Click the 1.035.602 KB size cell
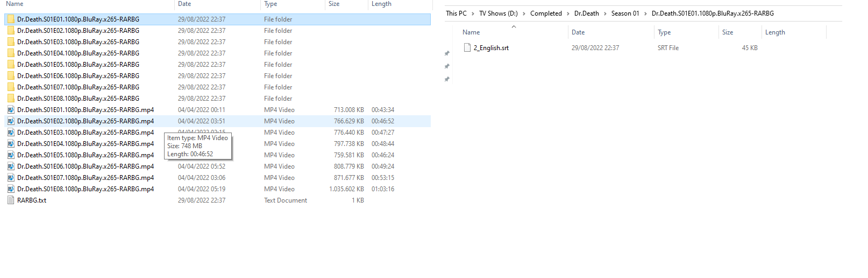 tap(346, 189)
